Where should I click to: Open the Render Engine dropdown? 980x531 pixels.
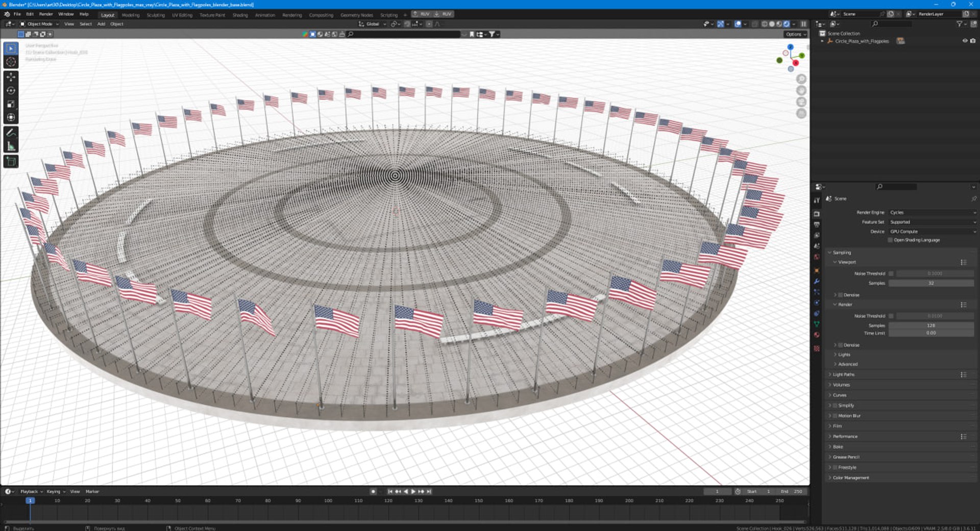(933, 212)
